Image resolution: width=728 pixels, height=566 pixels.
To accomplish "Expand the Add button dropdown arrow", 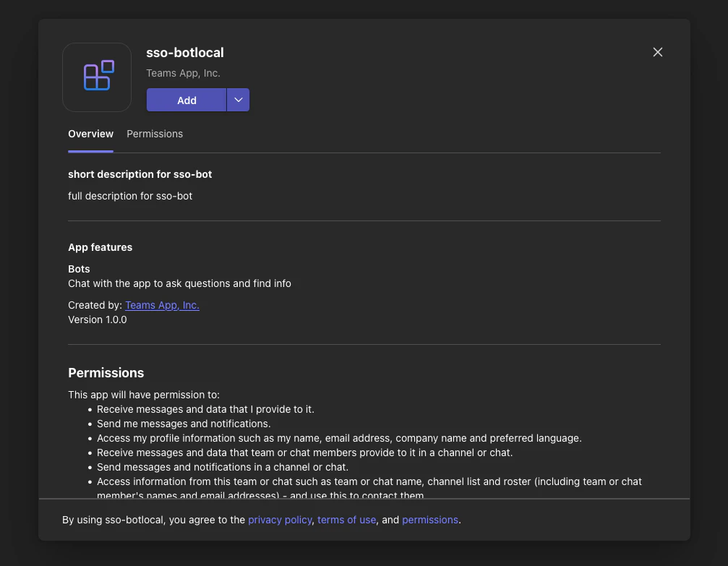I will [x=238, y=100].
